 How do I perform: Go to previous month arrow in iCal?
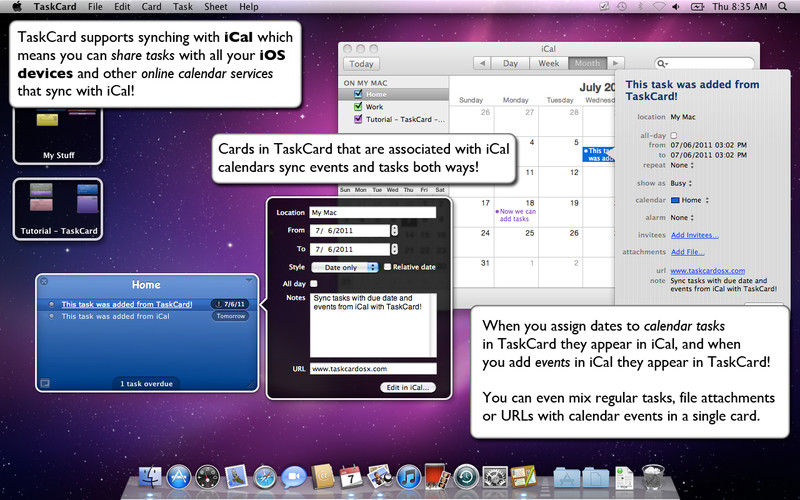[x=482, y=63]
